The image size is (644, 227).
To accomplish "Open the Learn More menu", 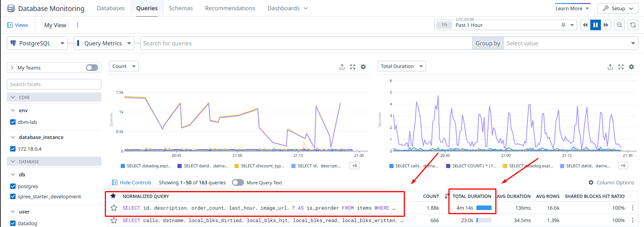I will tap(572, 8).
